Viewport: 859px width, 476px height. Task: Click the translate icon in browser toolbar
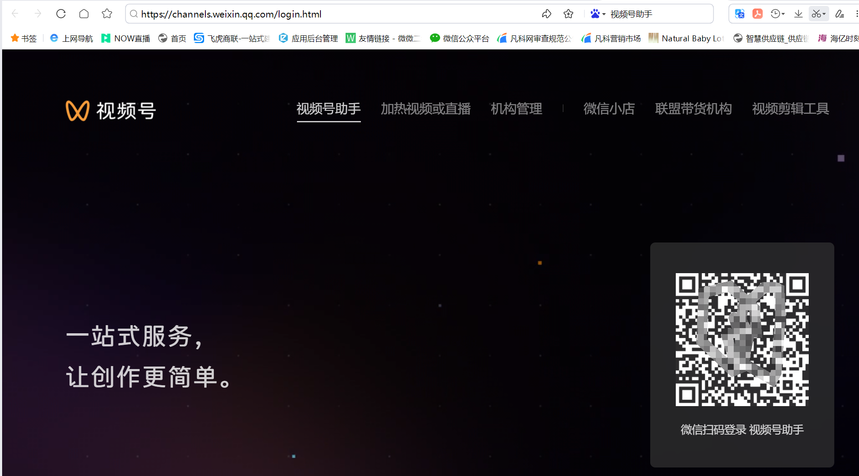[740, 14]
